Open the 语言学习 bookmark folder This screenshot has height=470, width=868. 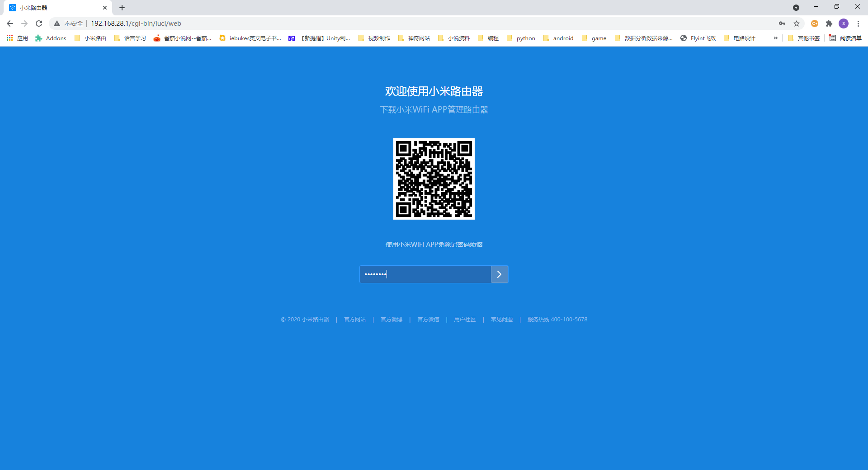tap(130, 38)
